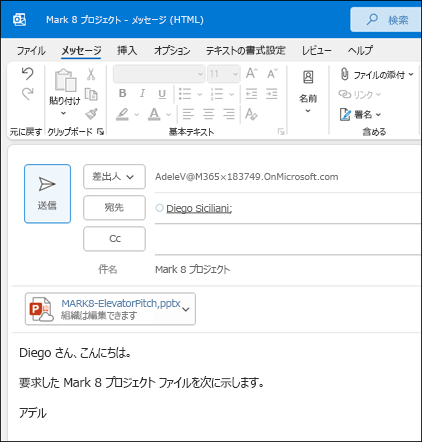422x442 pixels.
Task: Expand the 貼り付け paste options arrow
Action: pyautogui.click(x=64, y=113)
